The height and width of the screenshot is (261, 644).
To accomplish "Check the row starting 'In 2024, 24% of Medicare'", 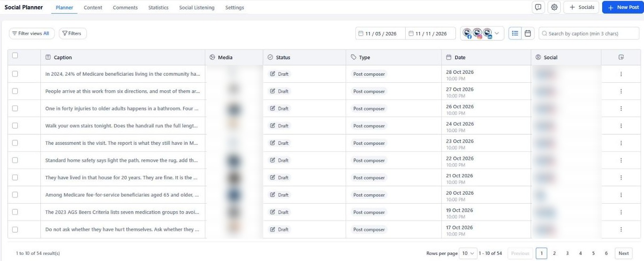I will [15, 74].
